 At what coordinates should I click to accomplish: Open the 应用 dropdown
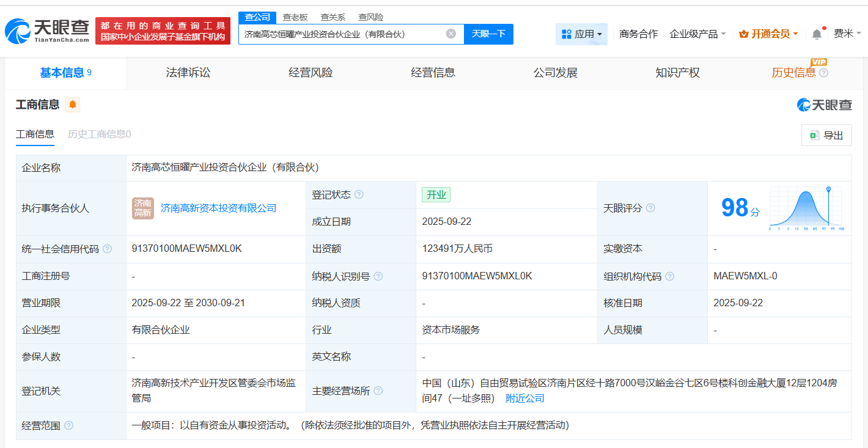coord(586,34)
